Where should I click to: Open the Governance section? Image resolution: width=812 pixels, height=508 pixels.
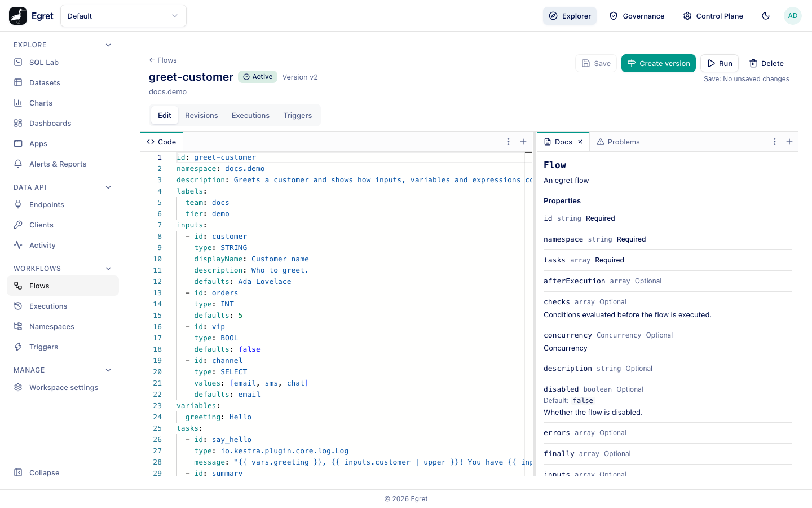pyautogui.click(x=637, y=16)
